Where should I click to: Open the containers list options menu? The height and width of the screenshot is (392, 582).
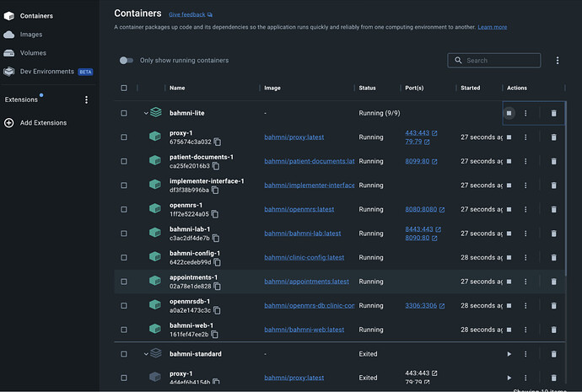point(558,61)
